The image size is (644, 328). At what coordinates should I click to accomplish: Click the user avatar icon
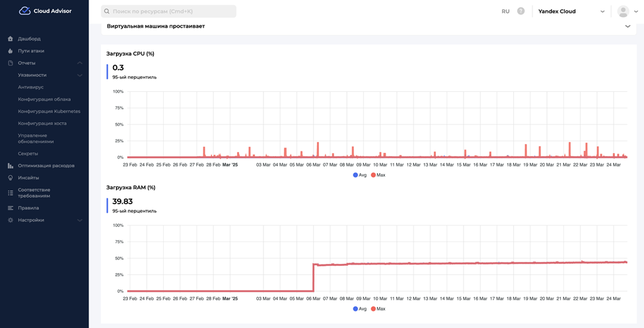(623, 11)
